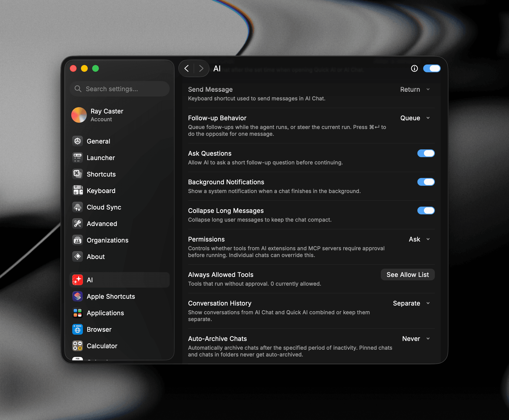Click the 'Always Allowed Tools' label
Image resolution: width=509 pixels, height=420 pixels.
pyautogui.click(x=221, y=275)
